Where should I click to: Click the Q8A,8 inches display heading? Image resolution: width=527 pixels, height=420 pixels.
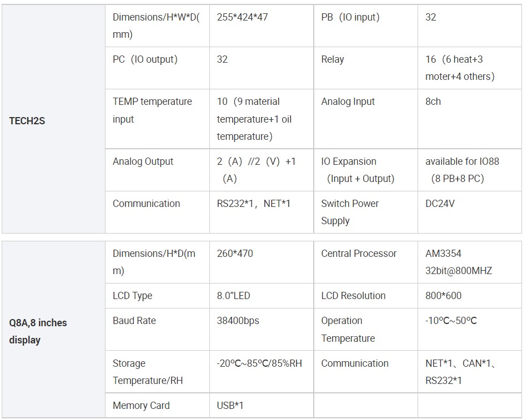pos(38,331)
